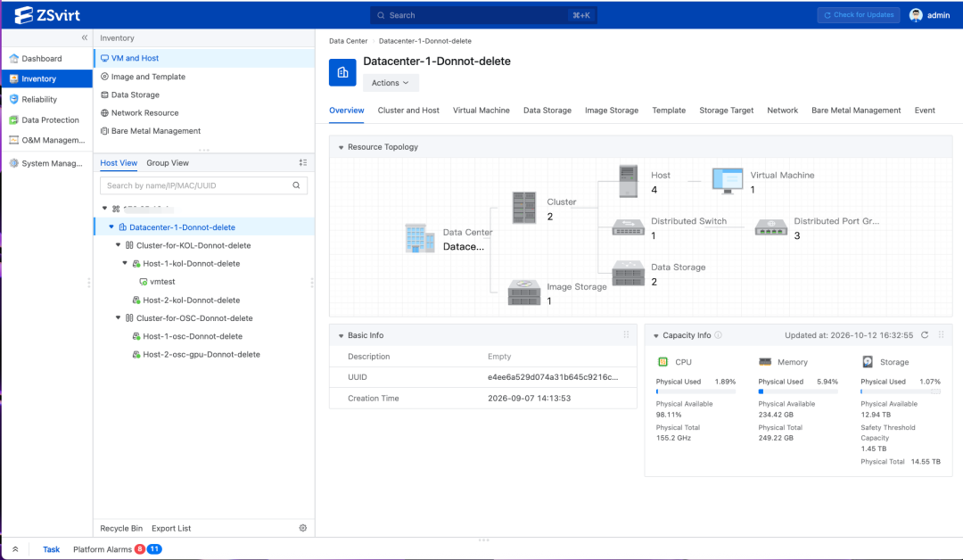The width and height of the screenshot is (963, 560).
Task: Select Image and Template in Inventory
Action: click(204, 77)
